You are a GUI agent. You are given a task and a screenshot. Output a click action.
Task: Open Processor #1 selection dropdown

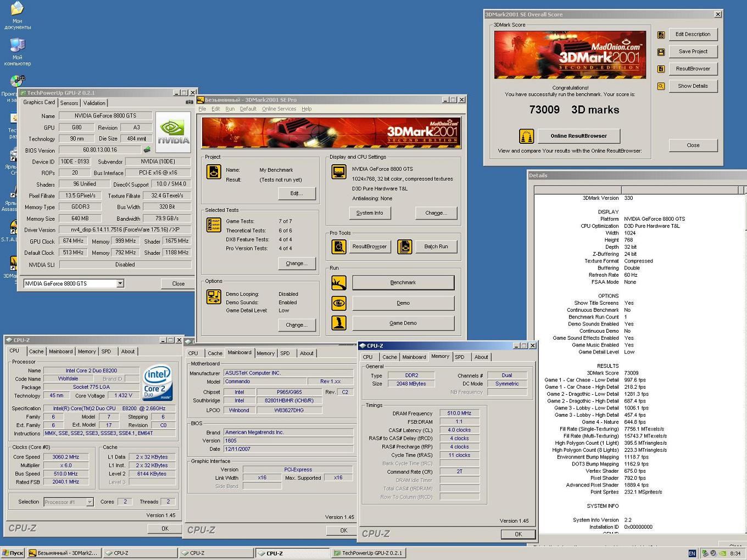click(x=90, y=502)
